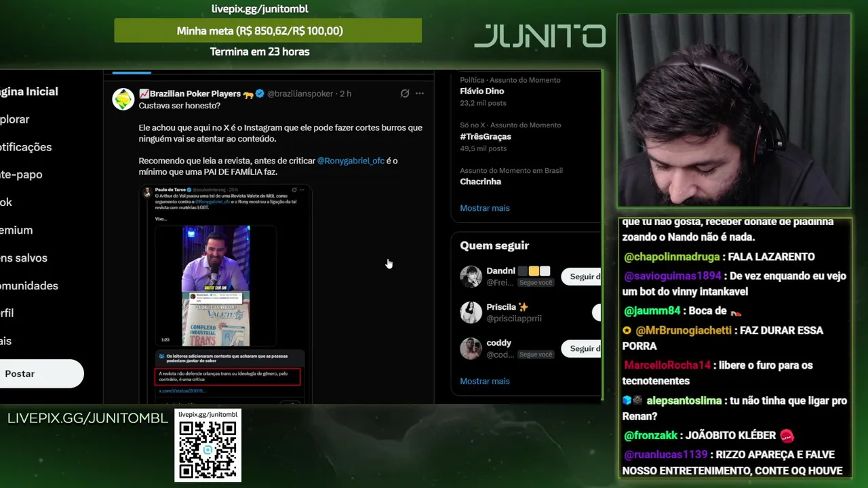Screen dimensions: 868x488
Task: Click leopard emoji after Brazilian Poker Players name
Action: [x=248, y=94]
